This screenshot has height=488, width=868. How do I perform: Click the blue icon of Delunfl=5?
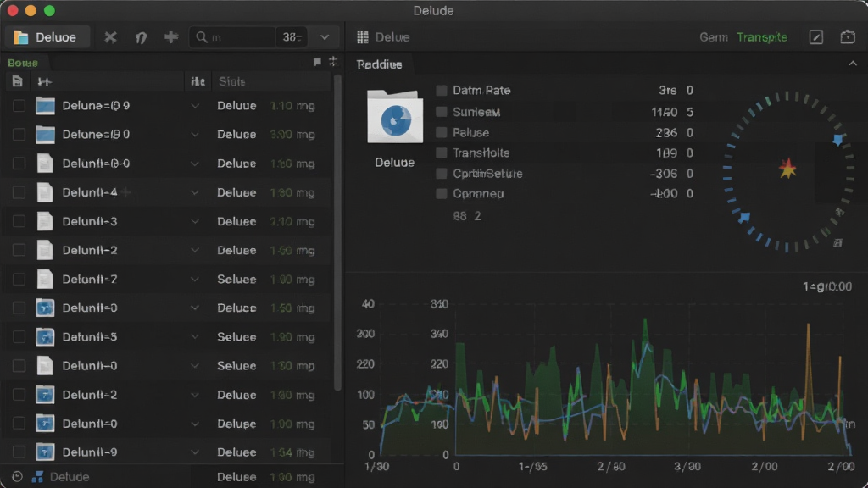pos(45,337)
